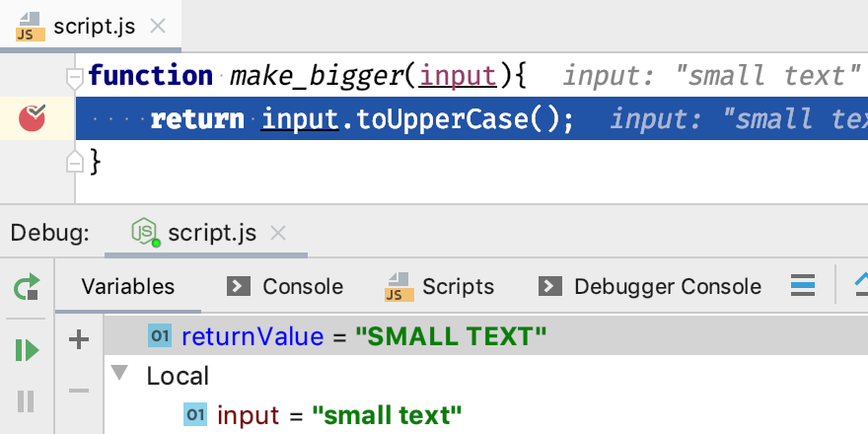The width and height of the screenshot is (868, 434).
Task: Open the debugger layout settings icon
Action: point(803,286)
